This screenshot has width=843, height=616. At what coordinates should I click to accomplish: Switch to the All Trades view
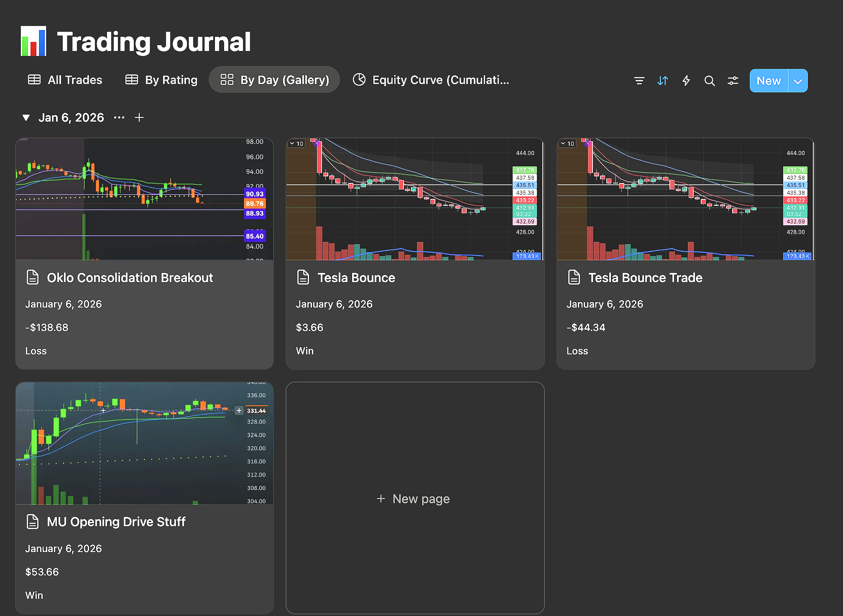65,80
